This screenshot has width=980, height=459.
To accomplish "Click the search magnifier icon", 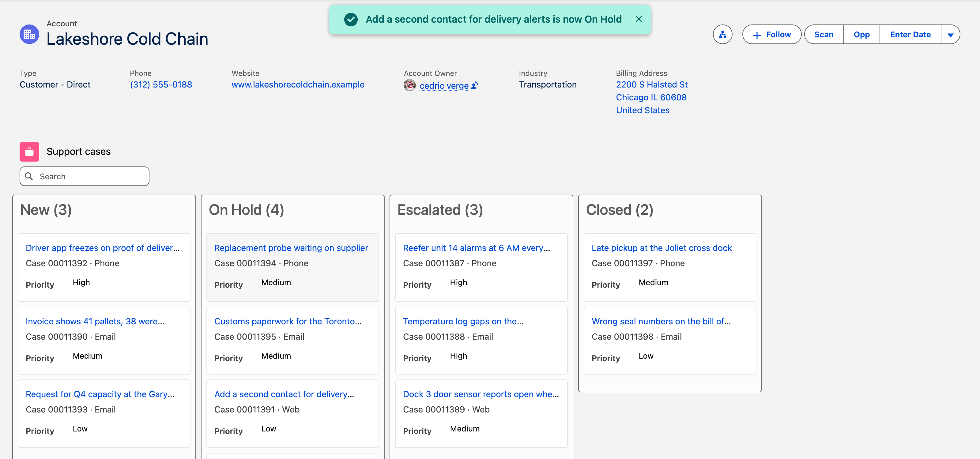I will pos(29,176).
